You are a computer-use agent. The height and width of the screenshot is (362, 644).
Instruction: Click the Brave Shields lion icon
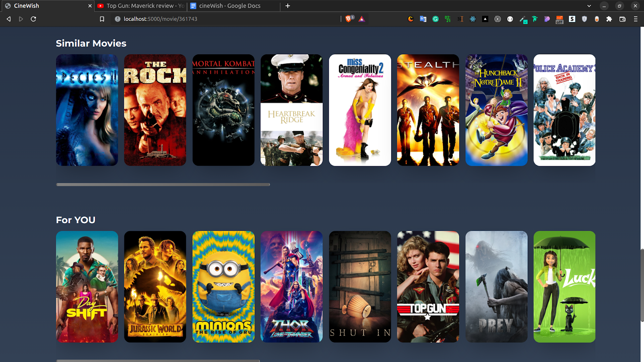pos(349,19)
